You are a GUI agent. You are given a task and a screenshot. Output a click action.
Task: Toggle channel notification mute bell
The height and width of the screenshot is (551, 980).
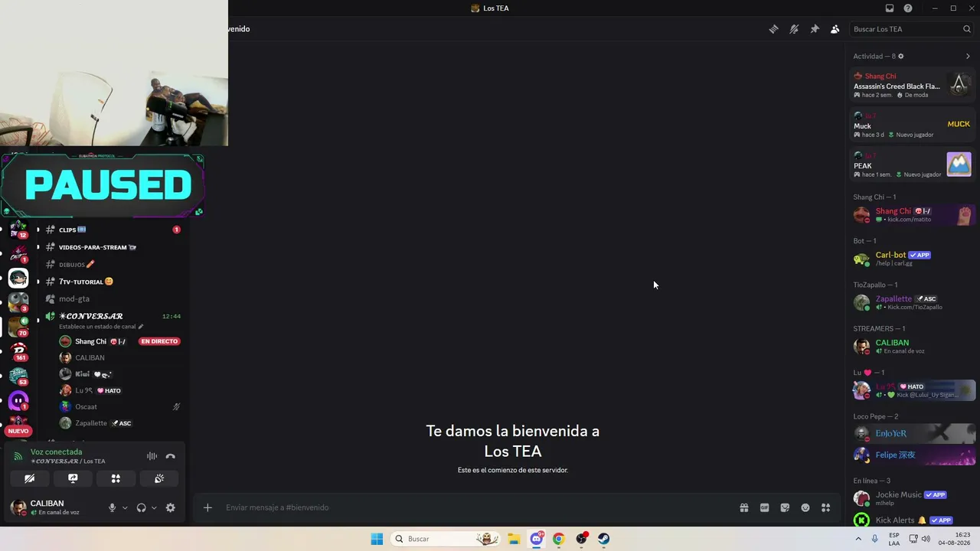pos(794,29)
